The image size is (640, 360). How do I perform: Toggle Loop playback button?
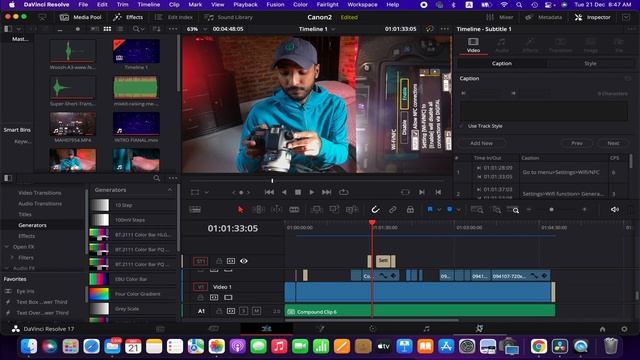344,192
